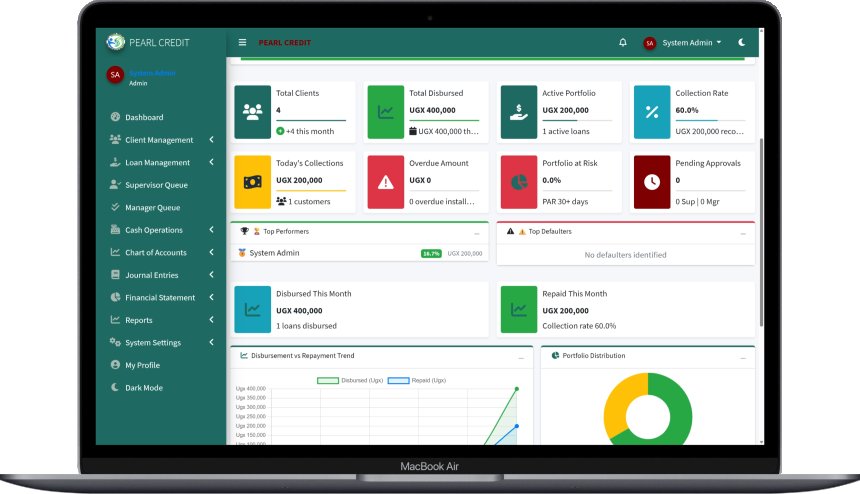Click the Overdue Amount warning icon

click(x=385, y=182)
